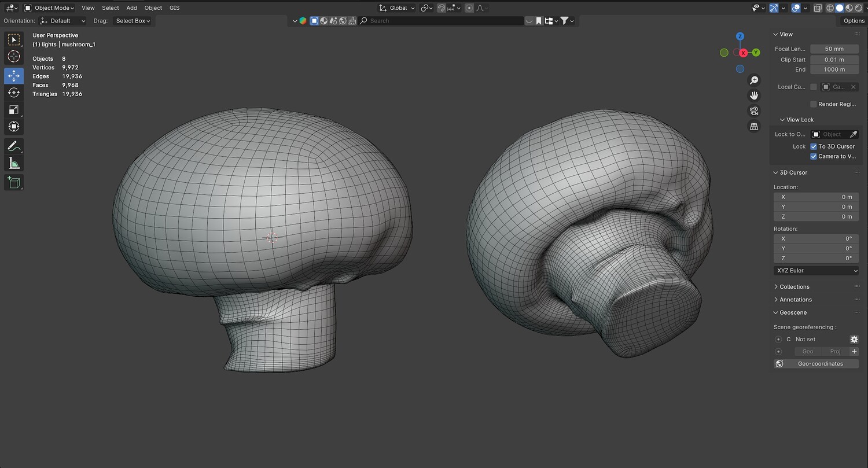
Task: Open the Object Mode dropdown
Action: pyautogui.click(x=50, y=8)
